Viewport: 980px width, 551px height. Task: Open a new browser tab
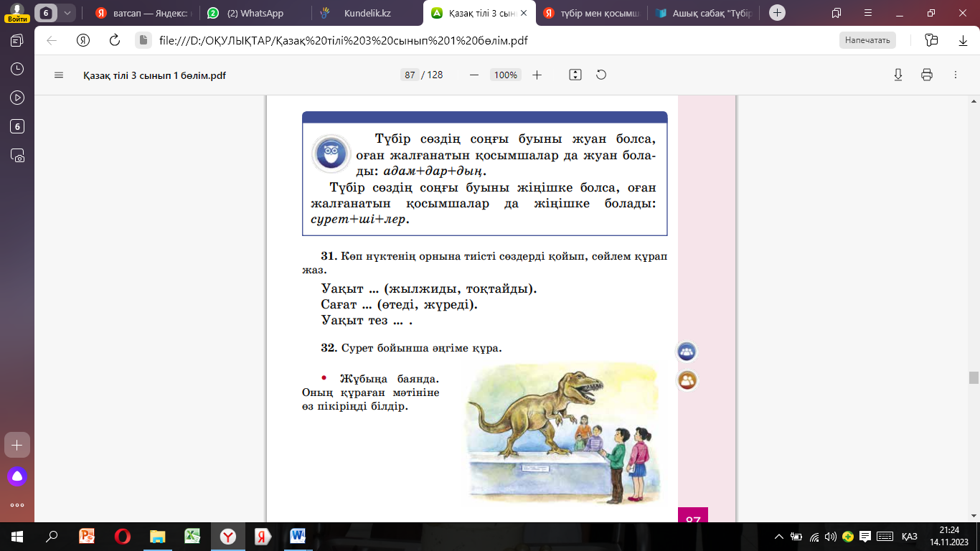click(777, 13)
